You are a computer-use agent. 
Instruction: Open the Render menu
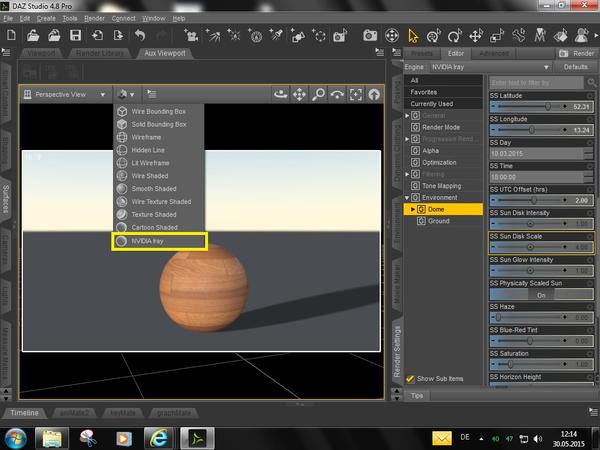coord(94,18)
